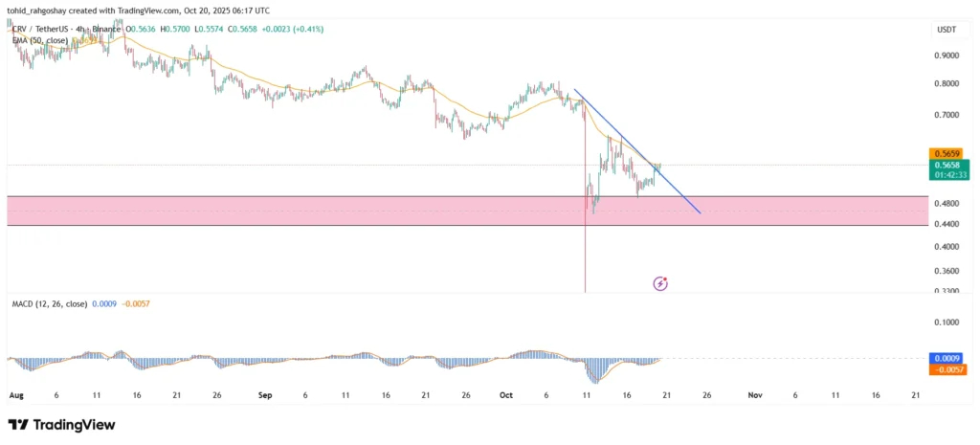Click the Aug label on time axis
Image resolution: width=980 pixels, height=445 pixels.
pyautogui.click(x=16, y=395)
